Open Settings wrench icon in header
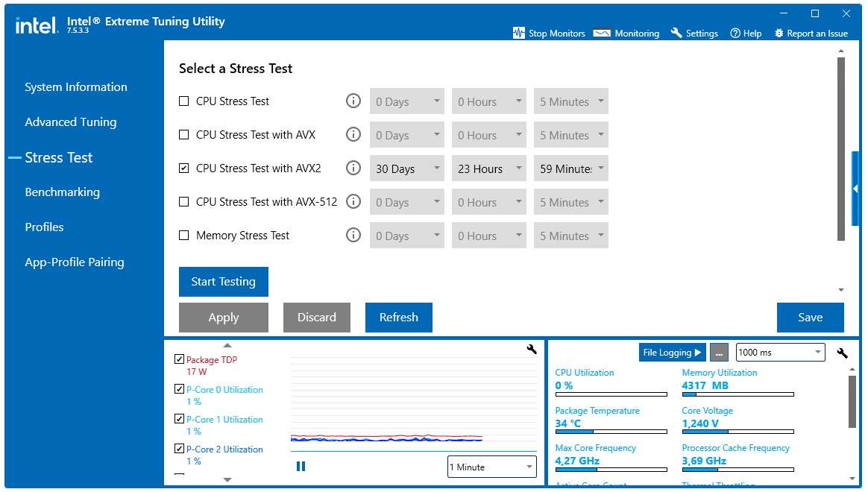 [676, 33]
